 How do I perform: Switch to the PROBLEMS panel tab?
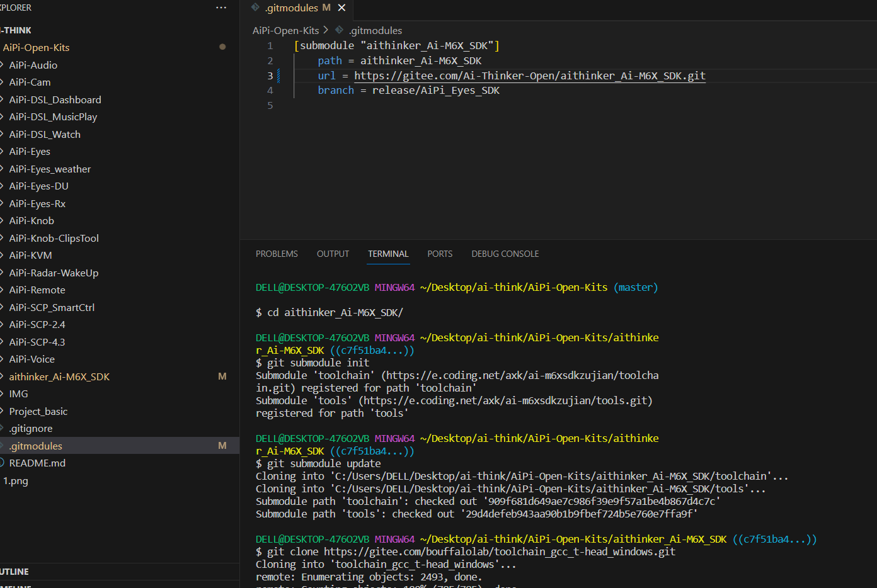pos(277,254)
